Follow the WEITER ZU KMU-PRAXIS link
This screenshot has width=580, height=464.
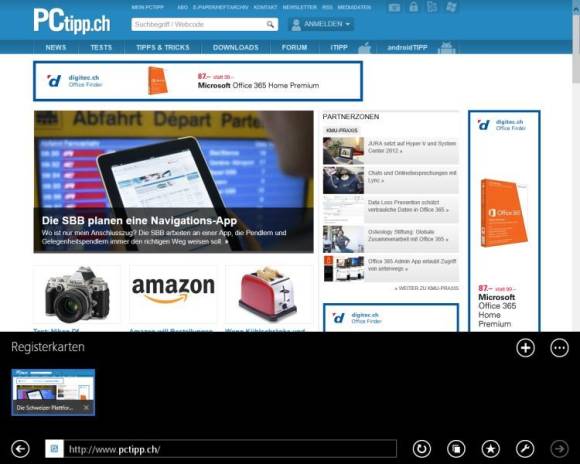pos(426,288)
